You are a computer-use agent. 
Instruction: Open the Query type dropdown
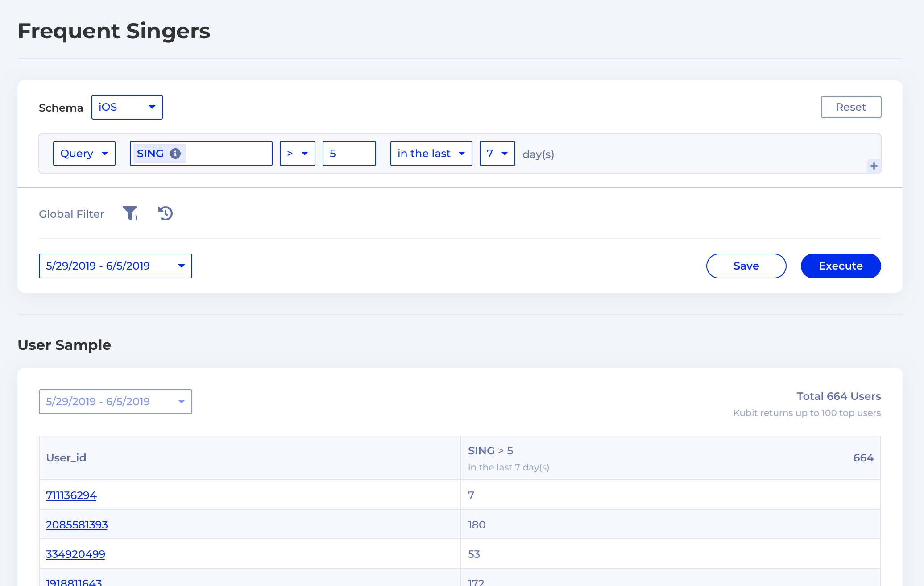click(x=84, y=154)
